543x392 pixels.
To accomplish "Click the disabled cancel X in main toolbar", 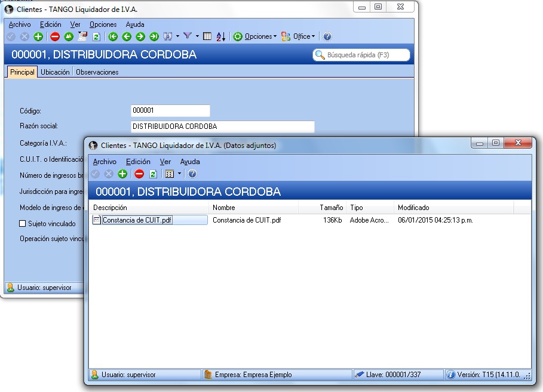I will pyautogui.click(x=24, y=36).
